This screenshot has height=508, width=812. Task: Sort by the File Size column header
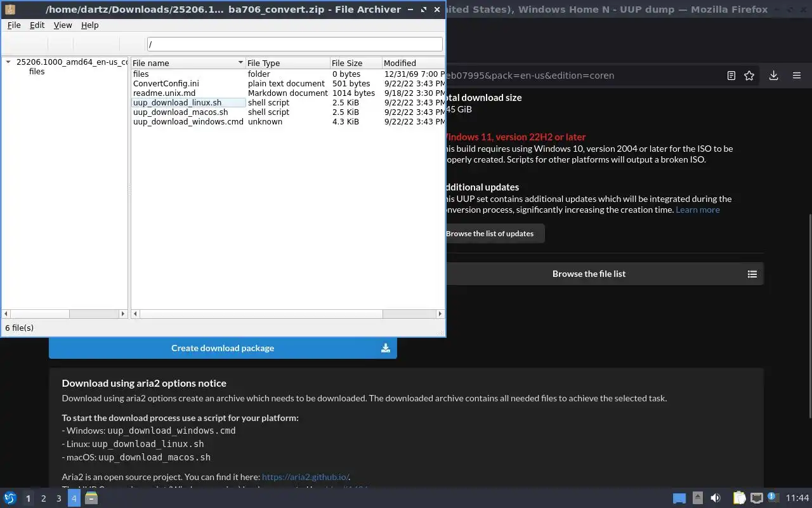356,63
